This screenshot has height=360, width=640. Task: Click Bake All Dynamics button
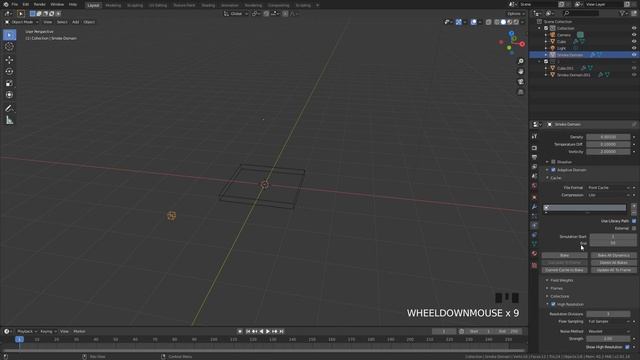[x=613, y=255]
